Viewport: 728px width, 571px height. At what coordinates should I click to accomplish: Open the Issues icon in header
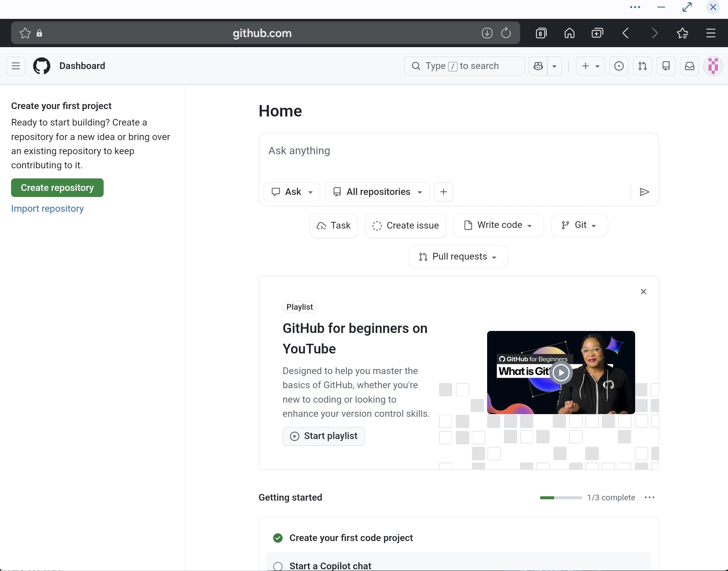point(619,66)
